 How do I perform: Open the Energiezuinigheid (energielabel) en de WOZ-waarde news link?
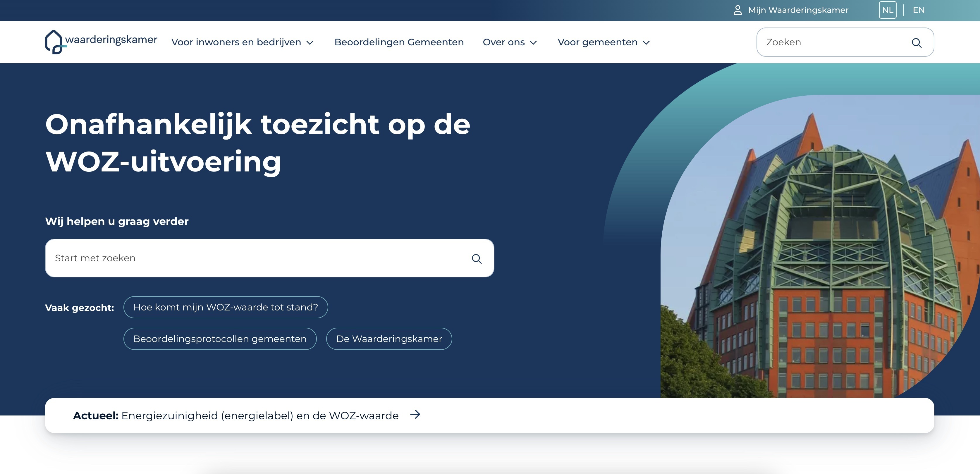point(260,415)
